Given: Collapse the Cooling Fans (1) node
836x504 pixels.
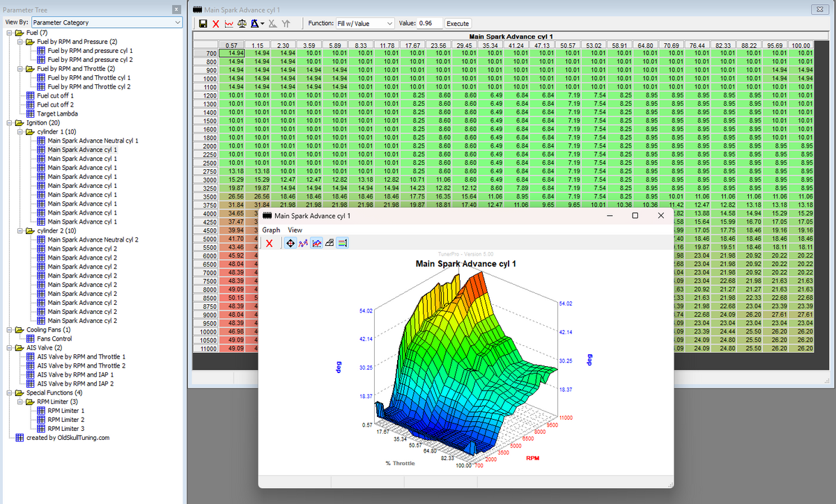Looking at the screenshot, I should click(x=9, y=329).
